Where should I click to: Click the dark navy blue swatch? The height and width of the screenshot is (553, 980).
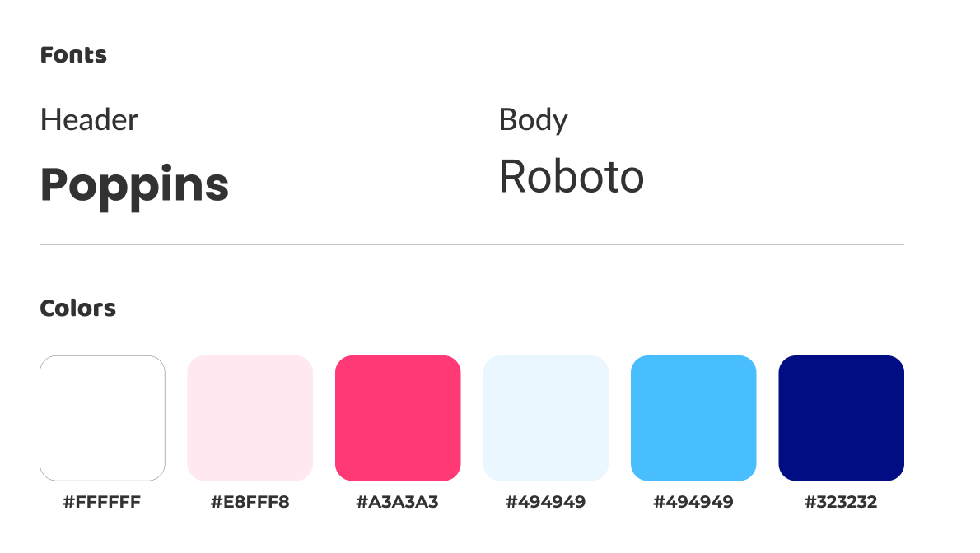click(x=841, y=418)
